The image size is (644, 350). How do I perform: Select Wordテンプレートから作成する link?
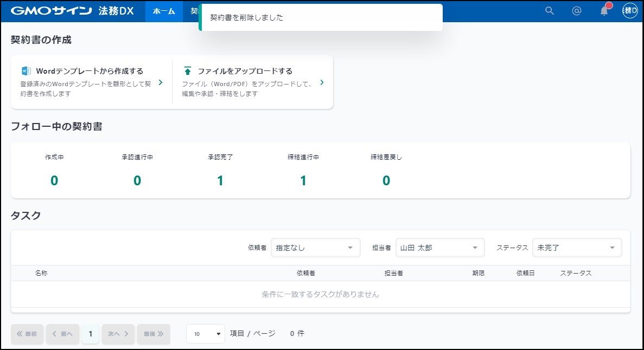pos(90,71)
